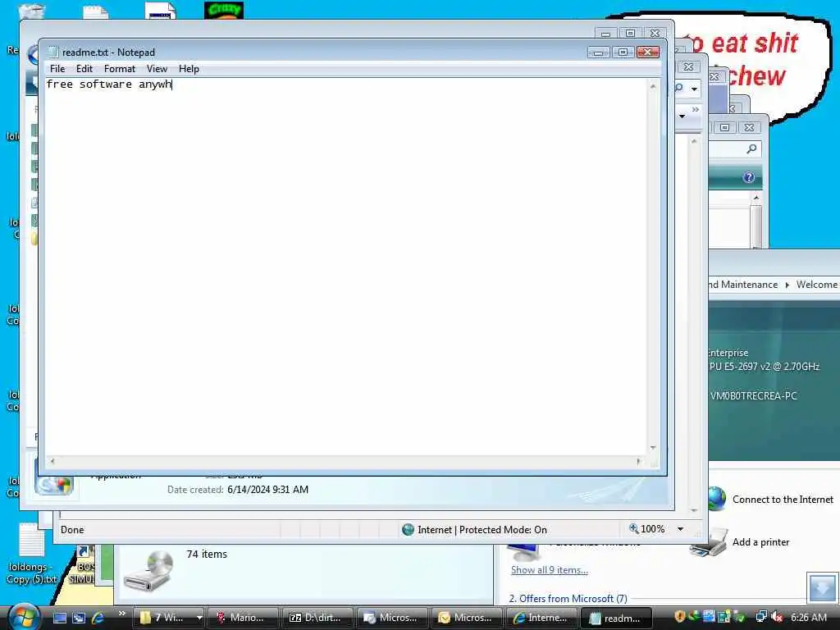840x630 pixels.
Task: Open the zoom level dropdown in Internet Explorer
Action: click(680, 529)
